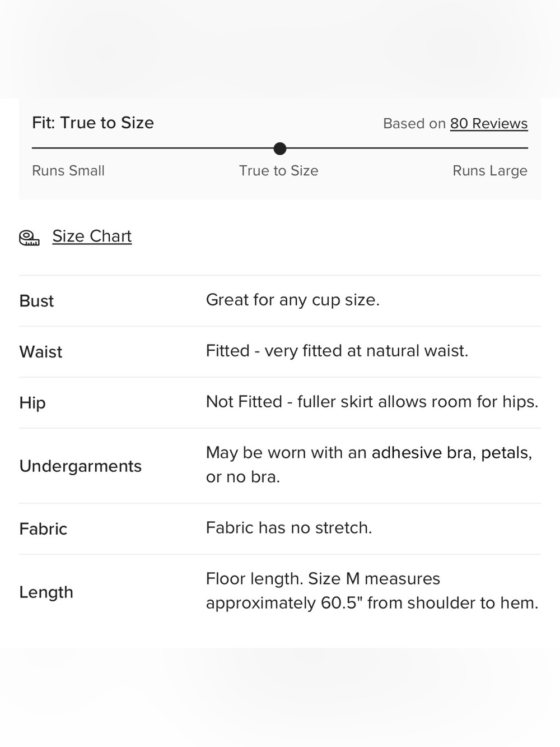Open the Size Chart link

point(92,236)
